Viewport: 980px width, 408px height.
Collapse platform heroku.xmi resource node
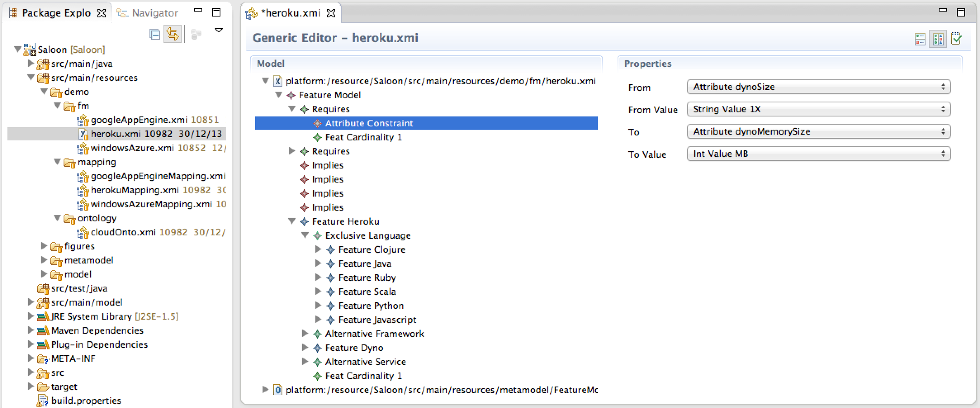(265, 81)
